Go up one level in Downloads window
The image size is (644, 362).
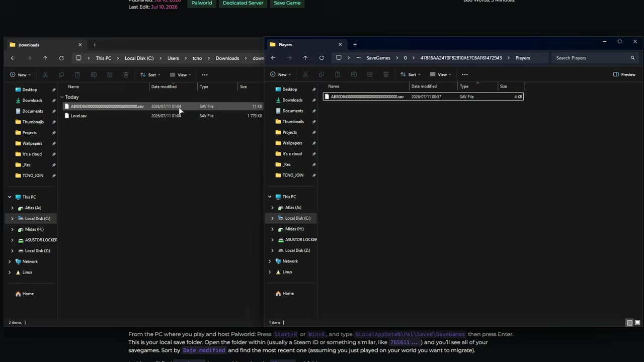[x=45, y=58]
